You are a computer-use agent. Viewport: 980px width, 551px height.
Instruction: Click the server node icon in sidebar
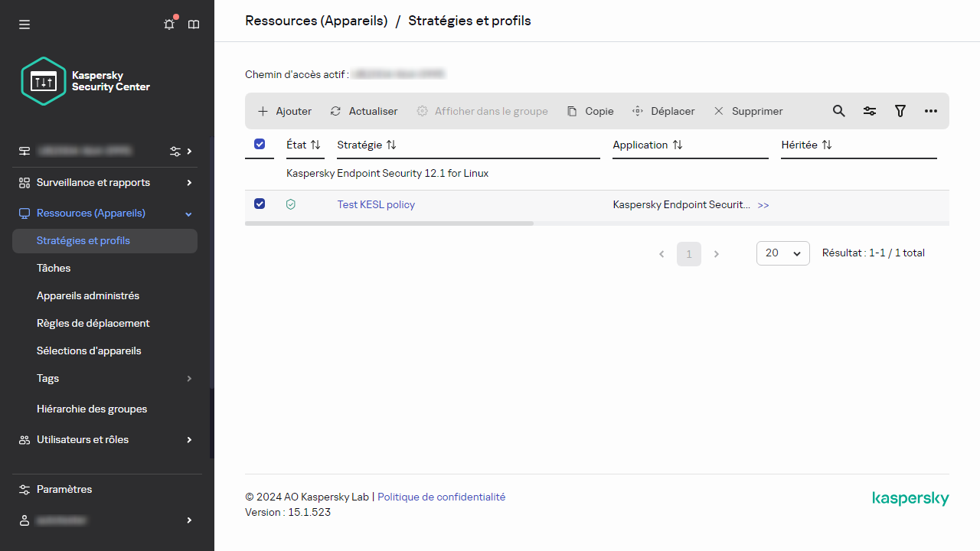tap(24, 152)
